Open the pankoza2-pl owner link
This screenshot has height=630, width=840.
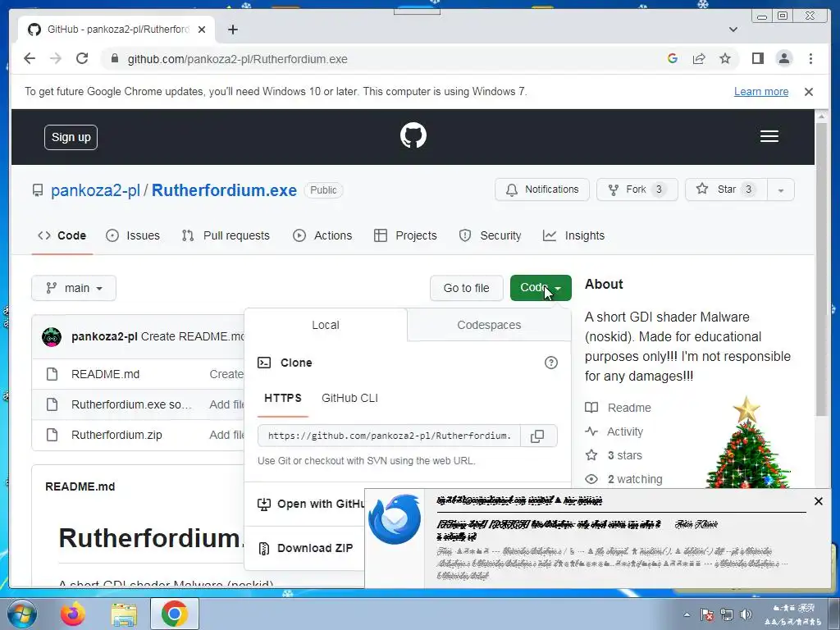pos(95,190)
